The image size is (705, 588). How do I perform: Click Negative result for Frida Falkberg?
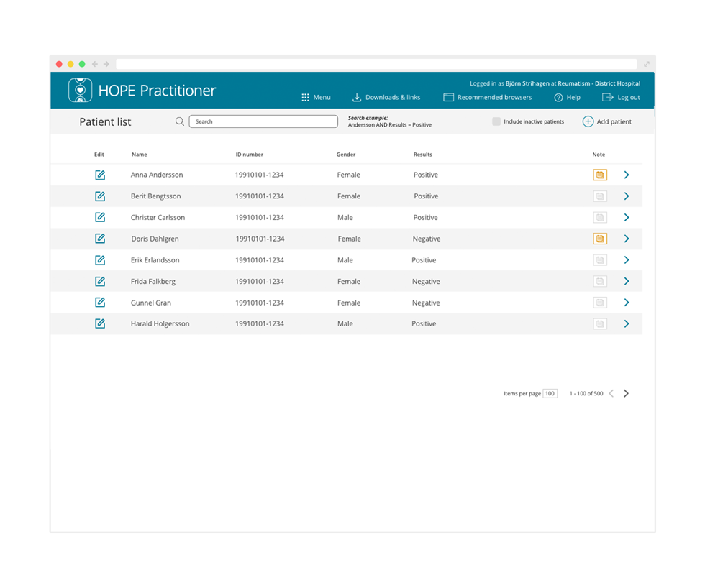coord(426,282)
